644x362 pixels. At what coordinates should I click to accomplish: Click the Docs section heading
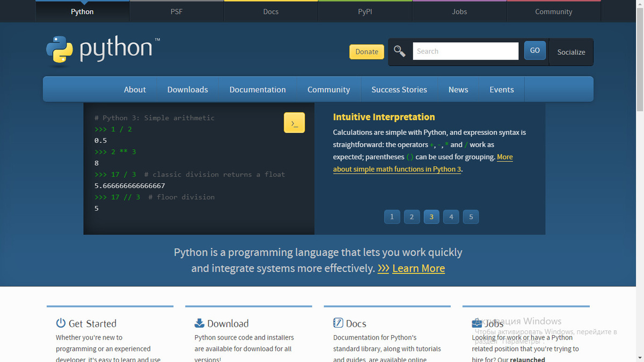coord(356,323)
